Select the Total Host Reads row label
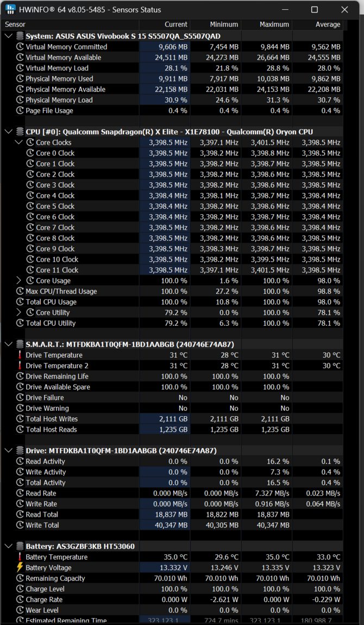 point(52,429)
